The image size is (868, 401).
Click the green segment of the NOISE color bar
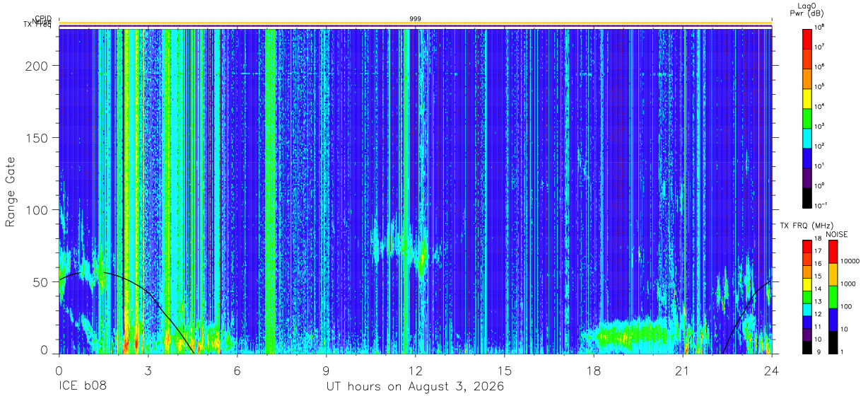pos(833,297)
